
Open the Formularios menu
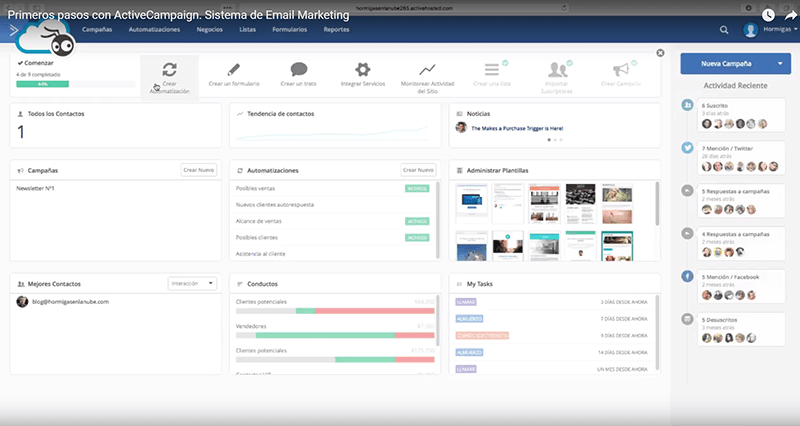click(x=289, y=30)
